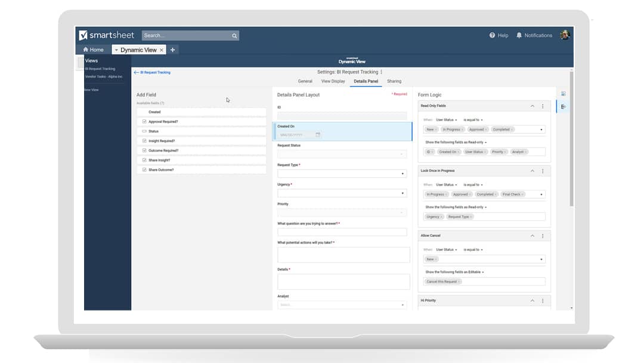Click the question to answer text field
This screenshot has width=644, height=363.
coord(342,232)
